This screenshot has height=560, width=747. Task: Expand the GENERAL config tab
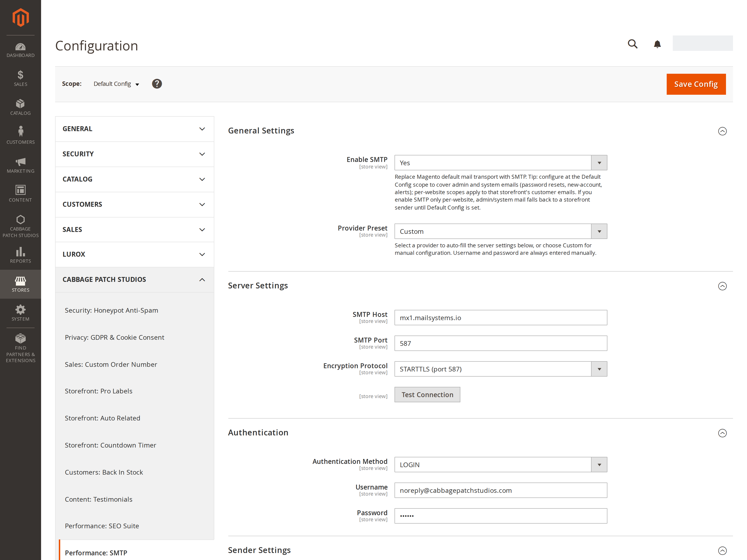(x=134, y=129)
